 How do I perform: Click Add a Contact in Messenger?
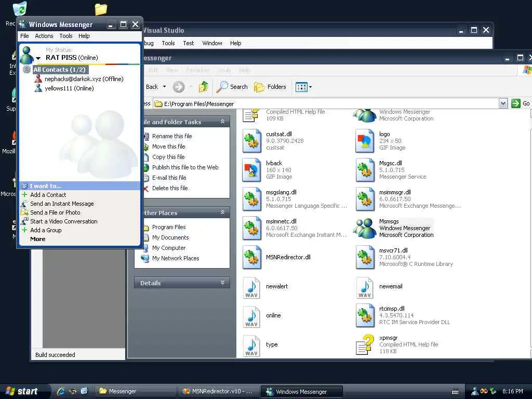coord(48,195)
